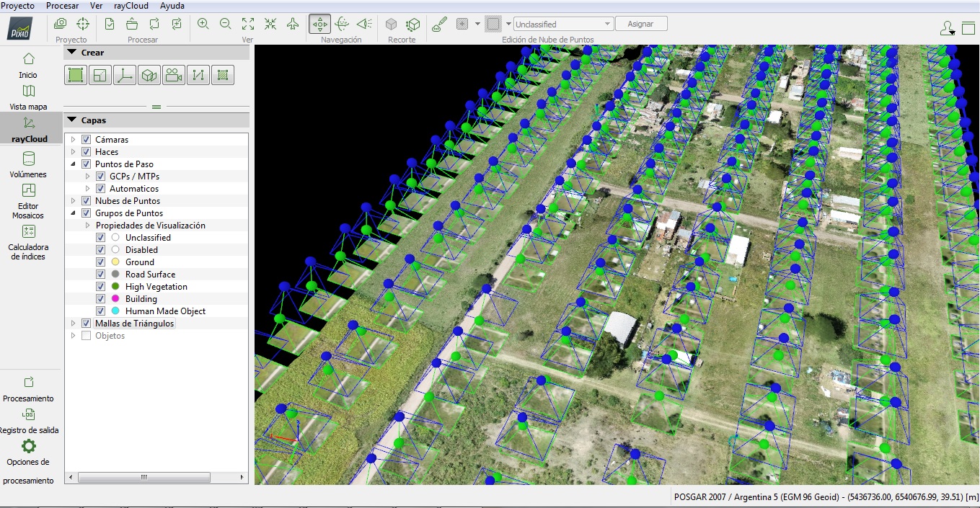This screenshot has height=508, width=980.
Task: Click the zoom out magnifier icon
Action: pos(225,24)
